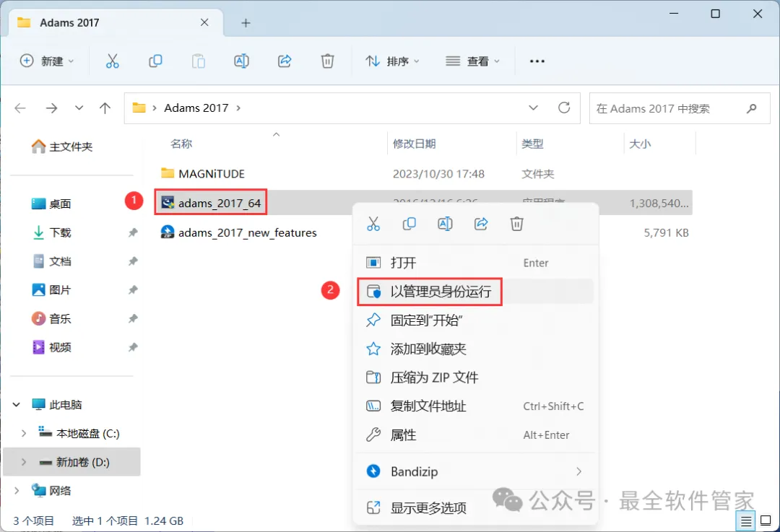
Task: Expand the Bandizip submenu arrow
Action: coord(578,471)
